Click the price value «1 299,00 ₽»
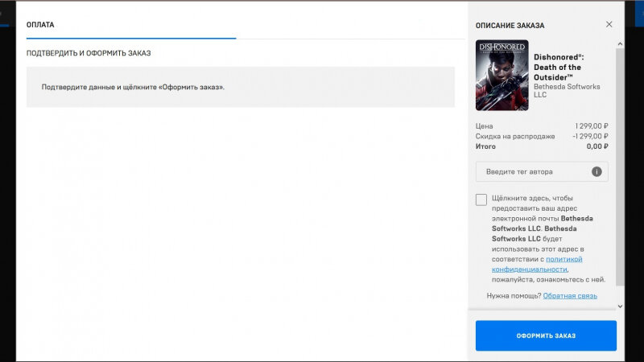The height and width of the screenshot is (362, 644). click(x=592, y=126)
